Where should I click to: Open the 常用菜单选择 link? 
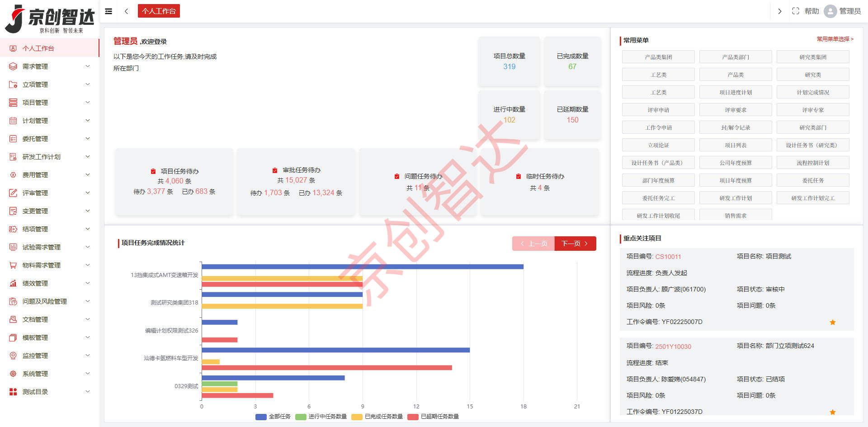pos(835,39)
